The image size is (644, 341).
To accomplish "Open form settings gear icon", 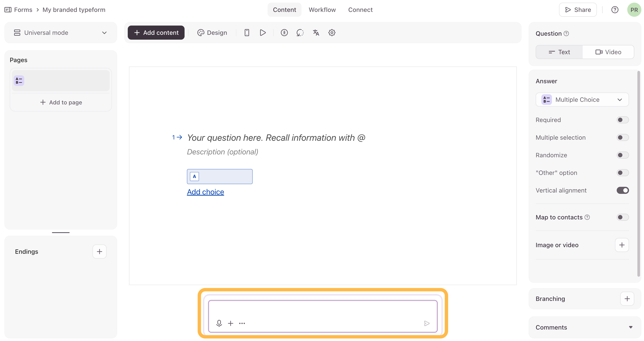I will point(332,33).
